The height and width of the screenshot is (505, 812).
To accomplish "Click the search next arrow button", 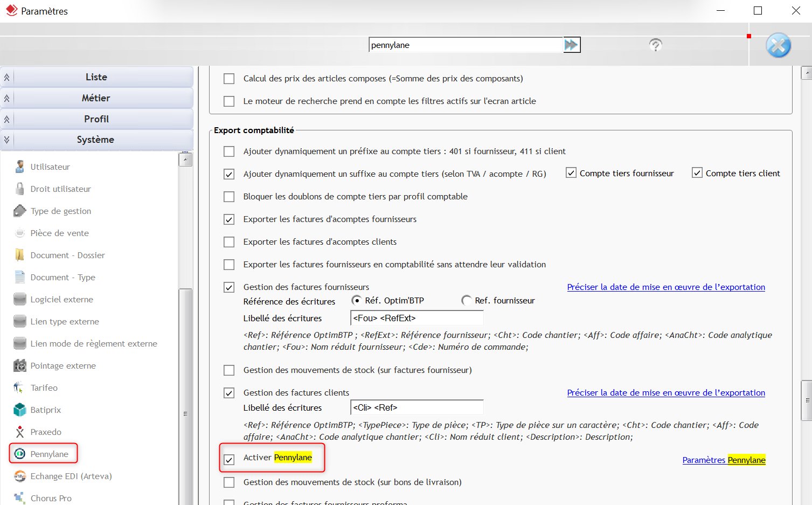I will (x=571, y=45).
